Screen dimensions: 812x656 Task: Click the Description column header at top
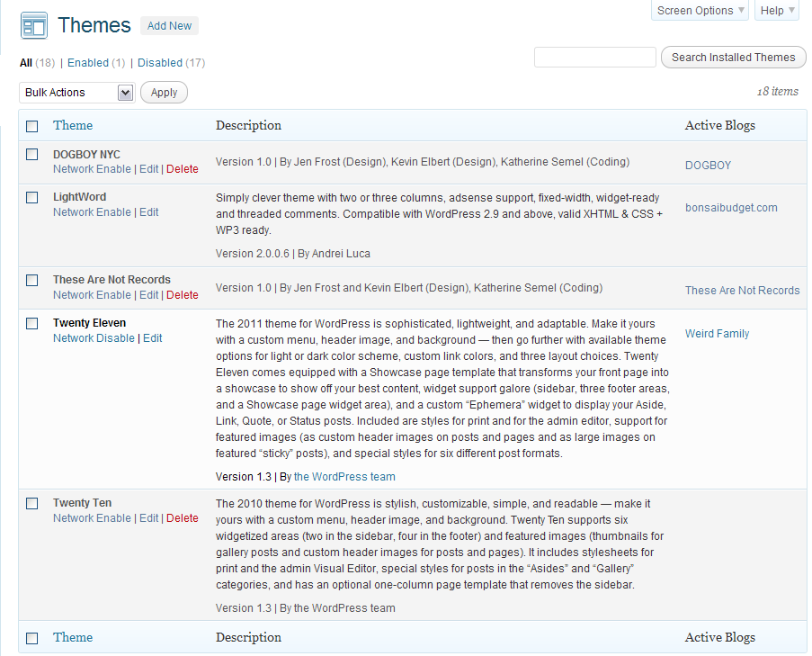[248, 125]
